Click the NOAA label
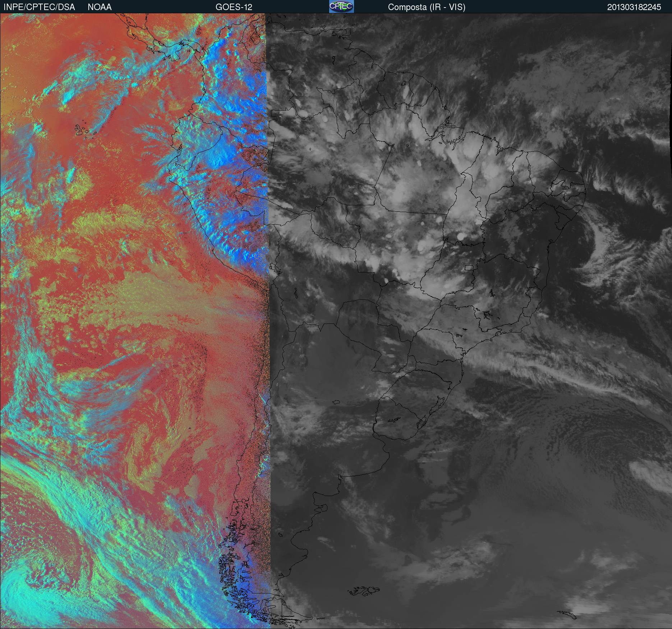This screenshot has height=629, width=672. (100, 7)
